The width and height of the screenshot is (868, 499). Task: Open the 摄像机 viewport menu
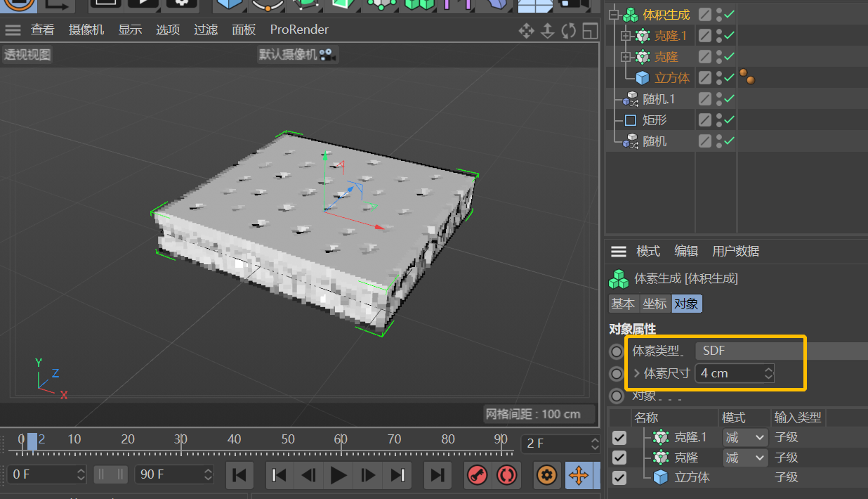[x=86, y=30]
